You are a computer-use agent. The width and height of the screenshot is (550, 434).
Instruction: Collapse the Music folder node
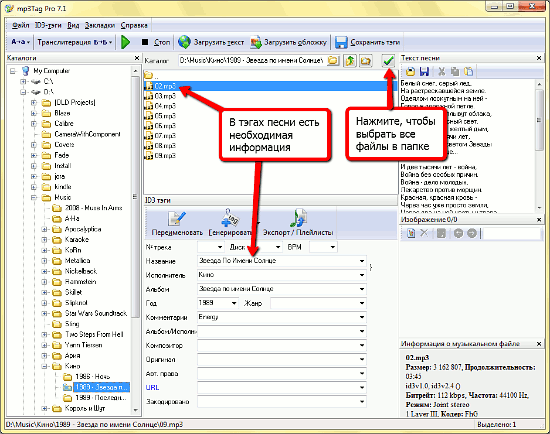34,198
